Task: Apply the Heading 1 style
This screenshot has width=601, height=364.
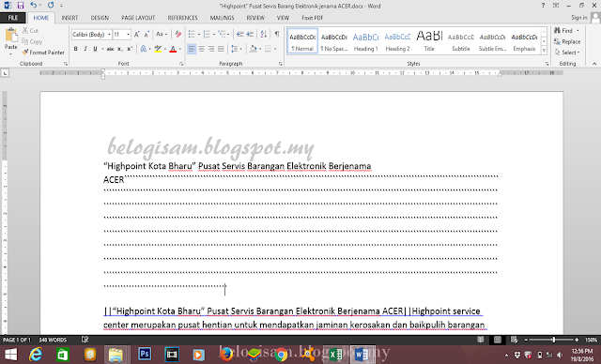Action: [x=365, y=41]
